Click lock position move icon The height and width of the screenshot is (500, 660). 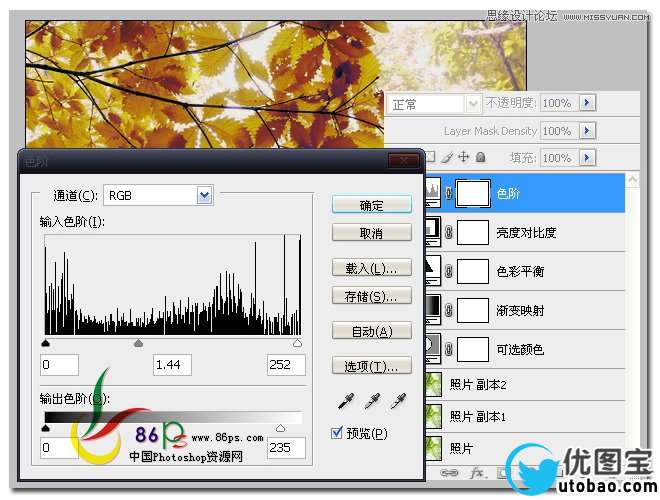pos(463,157)
